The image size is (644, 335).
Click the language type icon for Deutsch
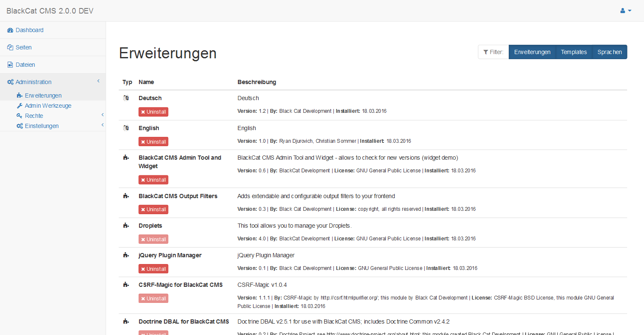point(126,98)
